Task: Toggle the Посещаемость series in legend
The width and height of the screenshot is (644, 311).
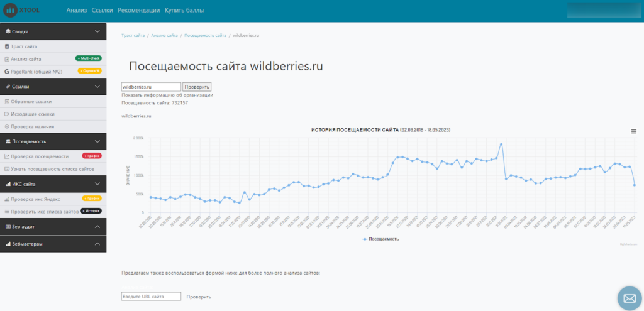Action: tap(380, 239)
